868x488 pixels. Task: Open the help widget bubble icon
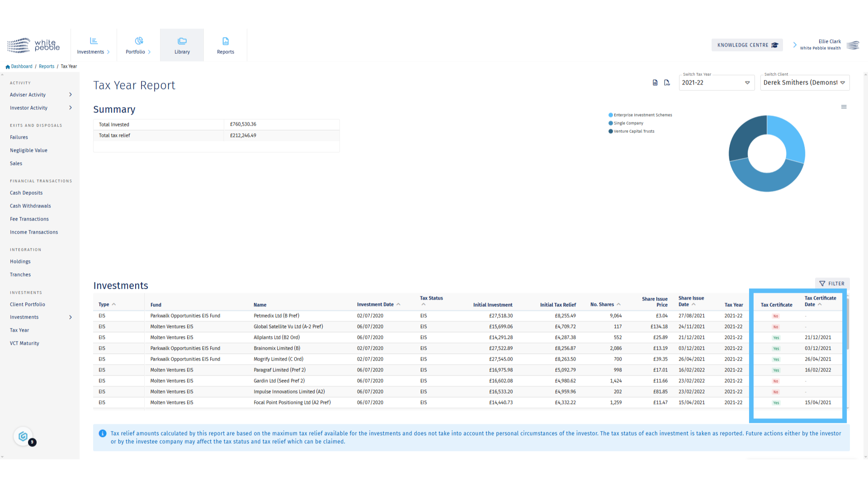click(x=23, y=436)
